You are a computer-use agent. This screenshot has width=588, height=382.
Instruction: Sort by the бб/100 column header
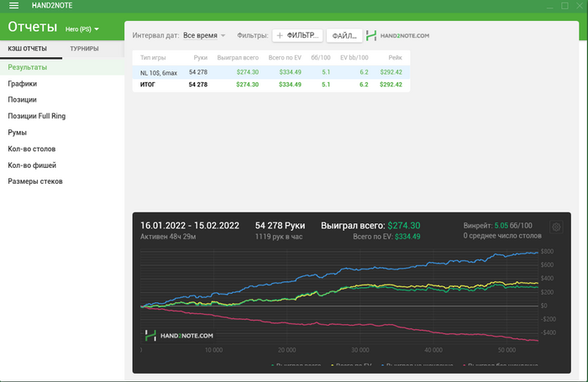click(321, 58)
